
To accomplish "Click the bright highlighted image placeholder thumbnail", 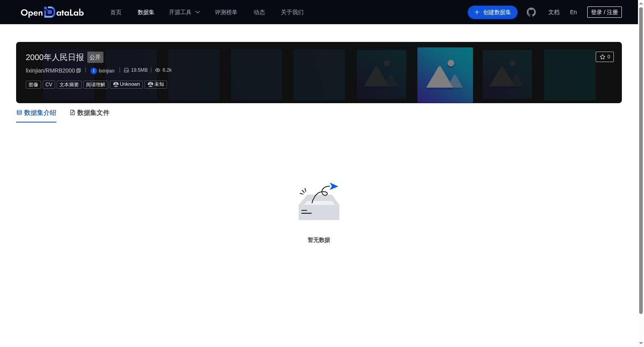I will [445, 75].
